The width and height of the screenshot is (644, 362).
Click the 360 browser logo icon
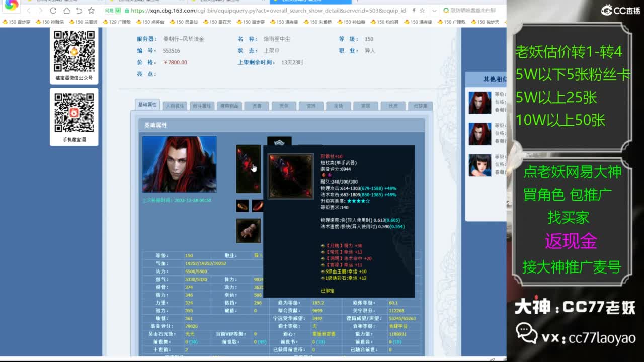(x=11, y=6)
